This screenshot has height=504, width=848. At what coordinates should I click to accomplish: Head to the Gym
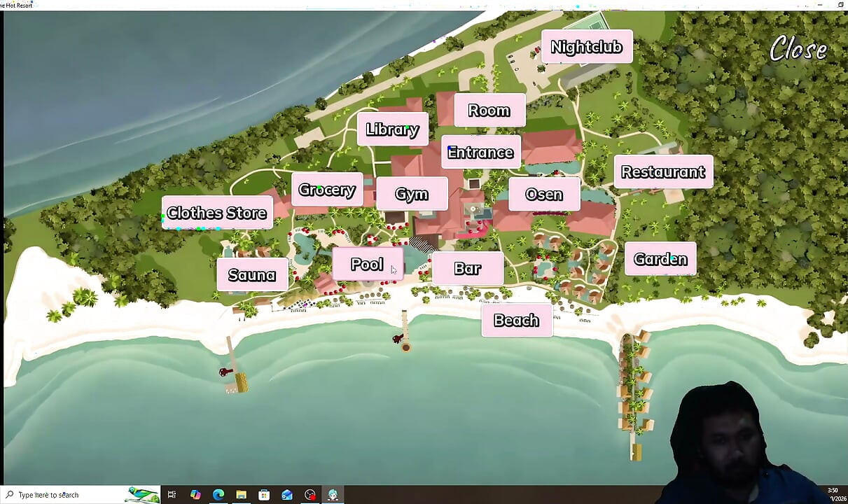(412, 194)
